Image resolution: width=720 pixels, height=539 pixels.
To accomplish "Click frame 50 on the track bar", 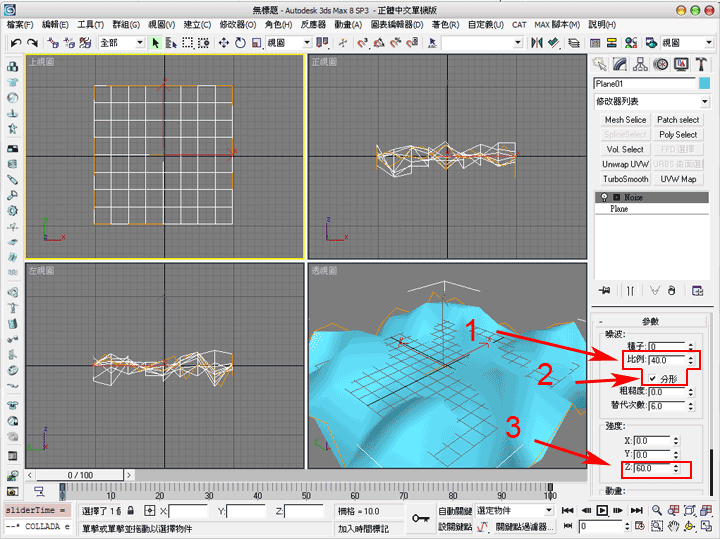I will [x=306, y=492].
